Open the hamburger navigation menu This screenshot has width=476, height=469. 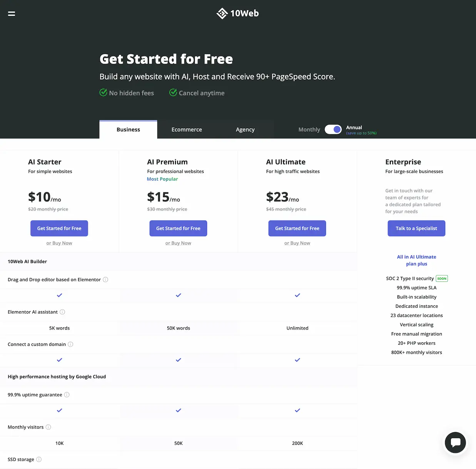(x=11, y=13)
